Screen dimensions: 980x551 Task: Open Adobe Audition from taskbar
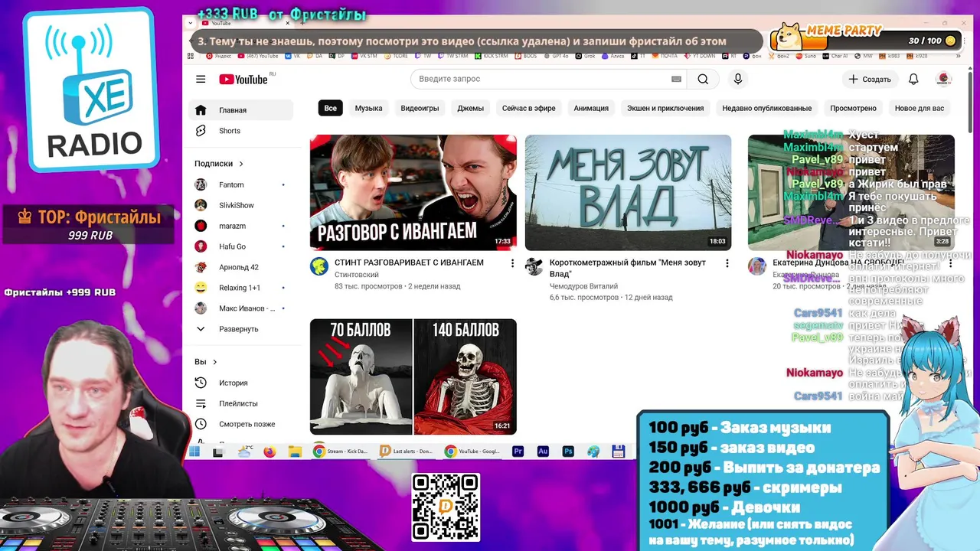coord(543,452)
